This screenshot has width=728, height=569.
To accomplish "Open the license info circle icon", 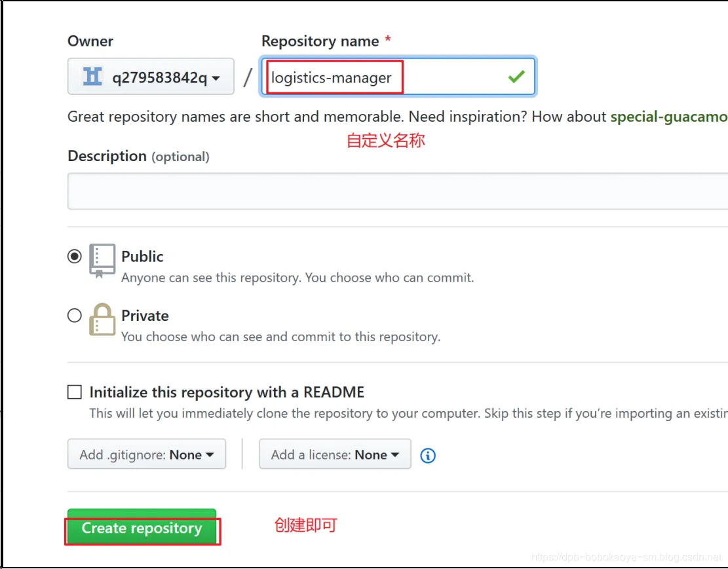I will click(x=428, y=455).
